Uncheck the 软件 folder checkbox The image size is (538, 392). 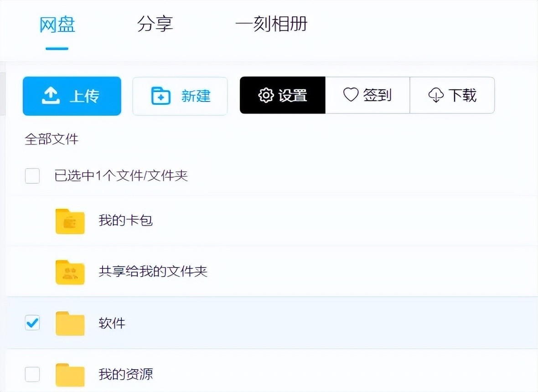click(x=32, y=323)
